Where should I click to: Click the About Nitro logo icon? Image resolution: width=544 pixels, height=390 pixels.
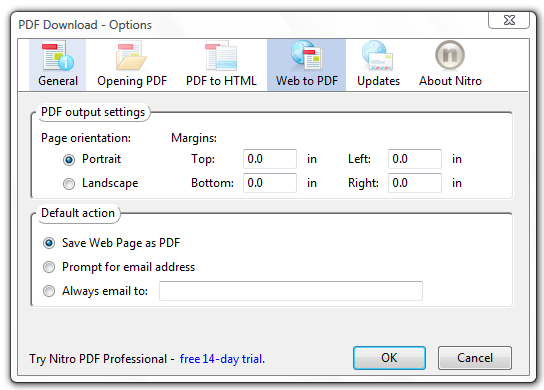(450, 56)
